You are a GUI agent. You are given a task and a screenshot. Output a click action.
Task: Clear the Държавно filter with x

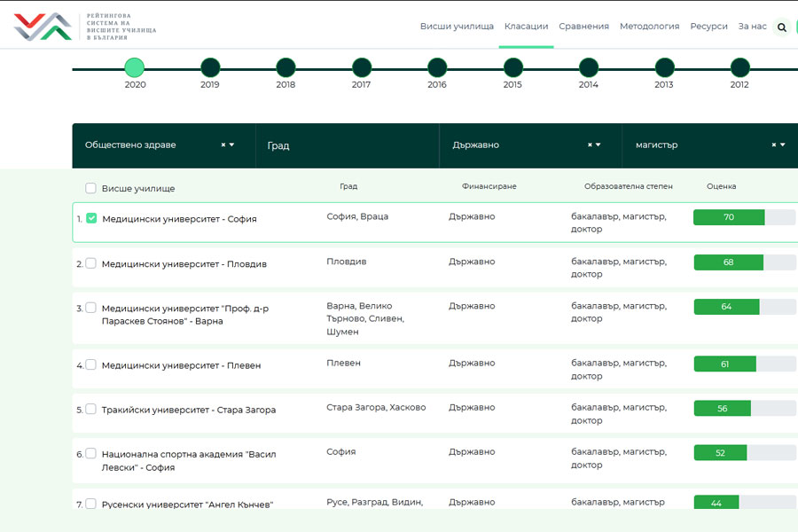[590, 145]
